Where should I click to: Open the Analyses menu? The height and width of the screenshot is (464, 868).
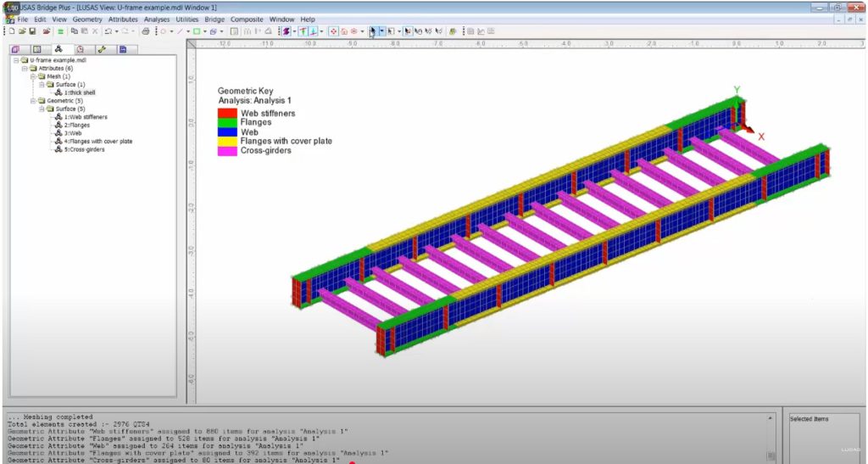[158, 19]
